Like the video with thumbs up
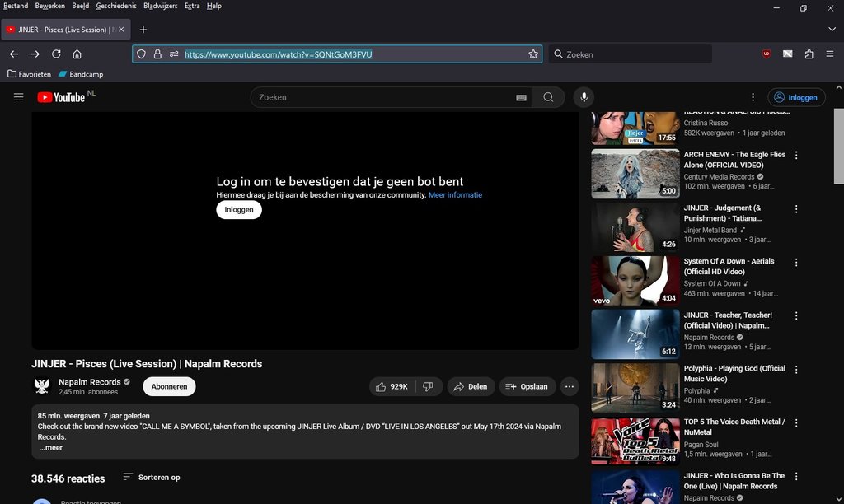Image resolution: width=844 pixels, height=504 pixels. pos(392,387)
